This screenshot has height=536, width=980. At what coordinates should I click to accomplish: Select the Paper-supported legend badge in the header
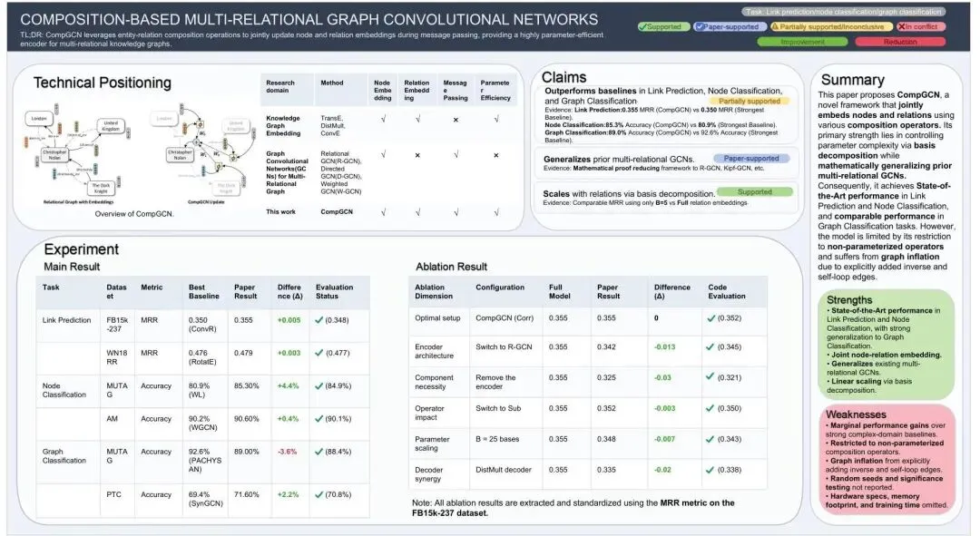(x=730, y=27)
